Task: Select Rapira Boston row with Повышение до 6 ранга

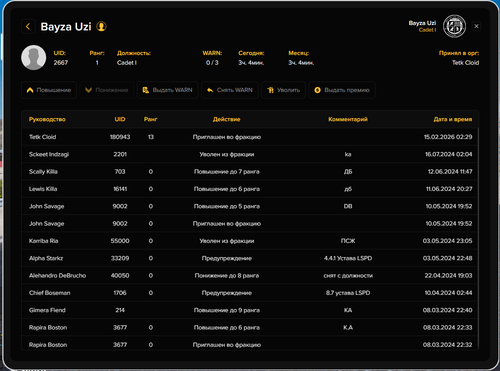Action: click(250, 328)
